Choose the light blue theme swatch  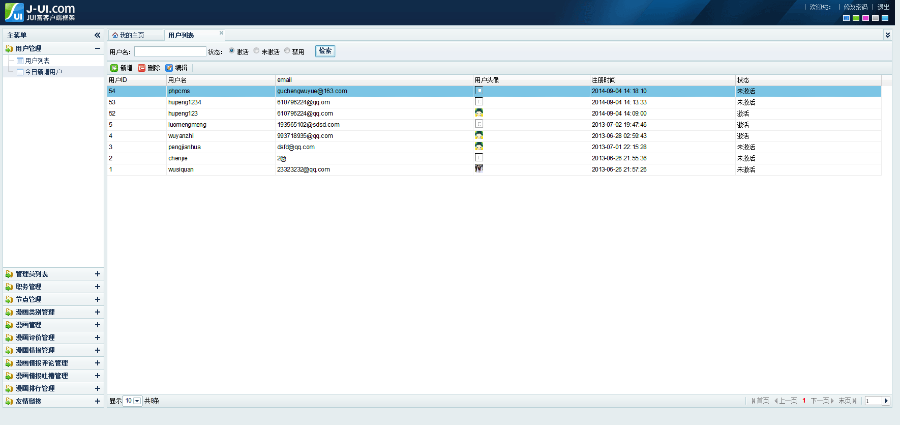(885, 18)
